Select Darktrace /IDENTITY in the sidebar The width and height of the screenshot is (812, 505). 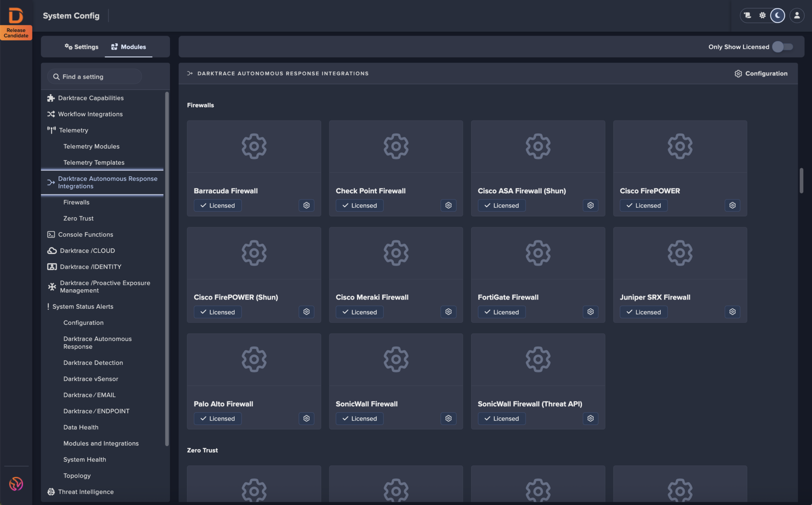click(x=90, y=267)
